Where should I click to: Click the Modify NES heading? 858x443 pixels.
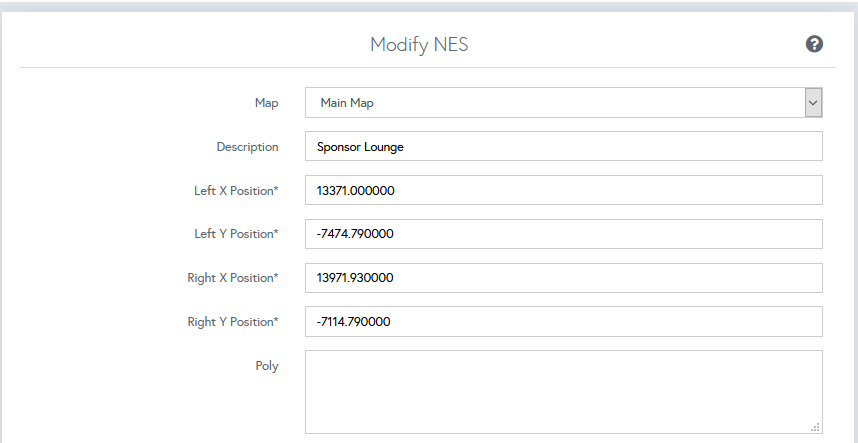coord(419,44)
